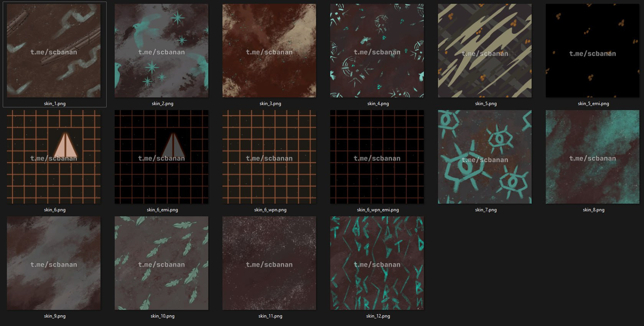Click the skin_11.png file name
Image resolution: width=644 pixels, height=326 pixels.
pos(270,316)
